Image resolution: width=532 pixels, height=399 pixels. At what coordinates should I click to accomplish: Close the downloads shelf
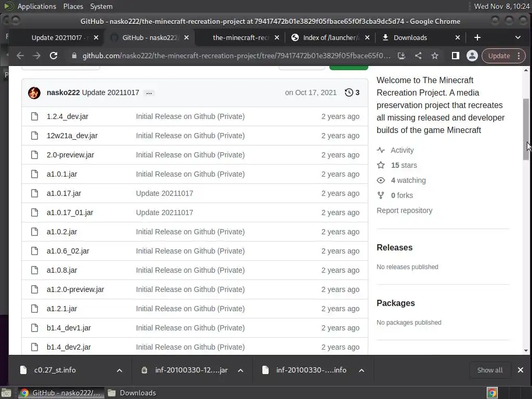(521, 370)
